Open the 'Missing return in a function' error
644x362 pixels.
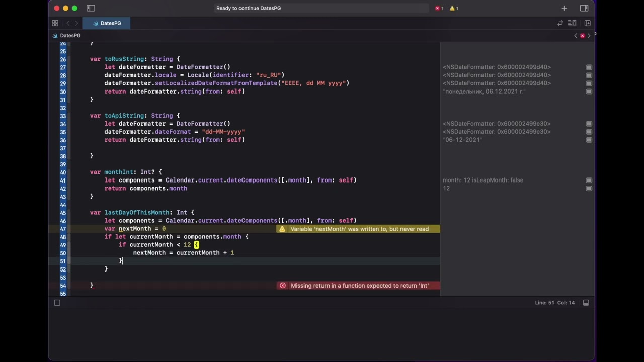pos(359,285)
